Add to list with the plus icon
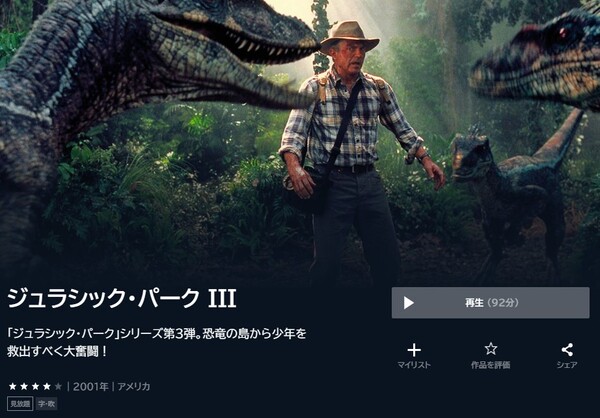Viewport: 600px width, 418px height. tap(414, 350)
